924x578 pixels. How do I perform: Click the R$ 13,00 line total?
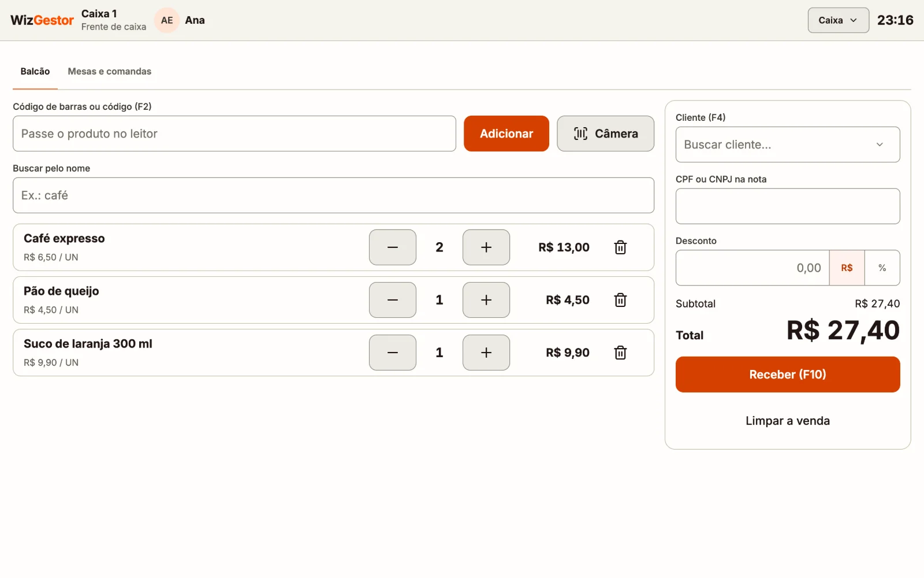[564, 247]
